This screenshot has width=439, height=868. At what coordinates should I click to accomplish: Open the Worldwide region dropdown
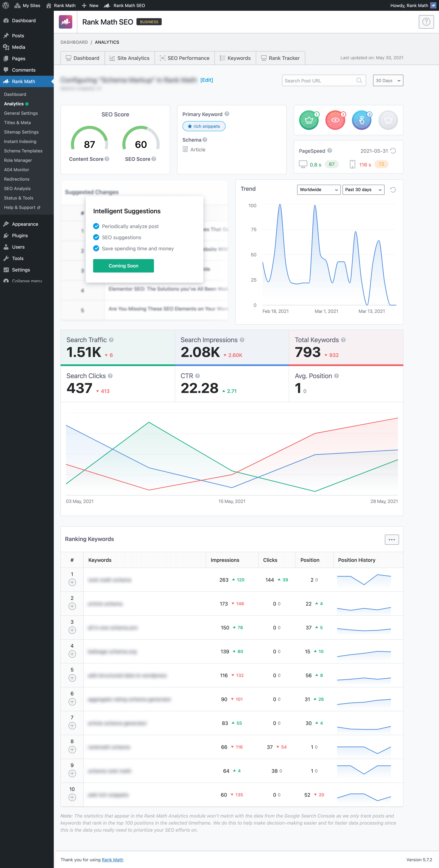[x=319, y=190]
